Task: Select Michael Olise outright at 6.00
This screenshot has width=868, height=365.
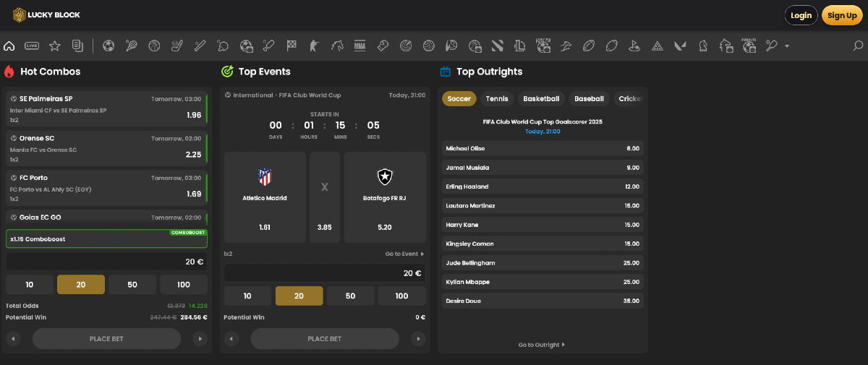Action: click(542, 148)
